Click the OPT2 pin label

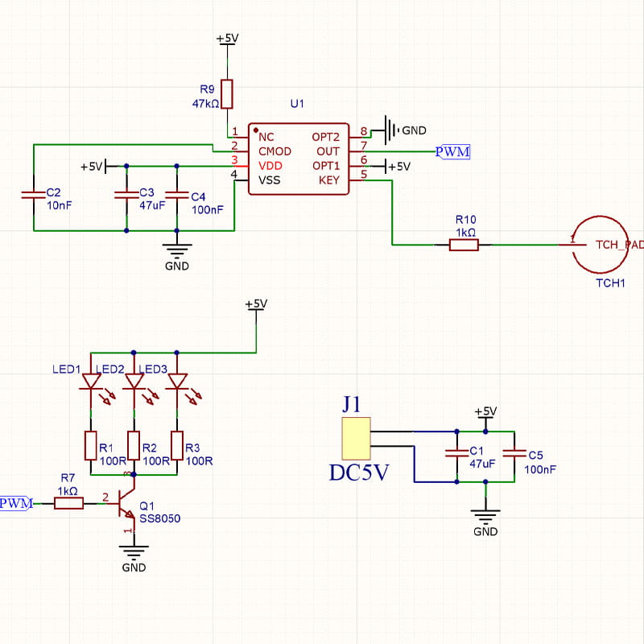(326, 137)
